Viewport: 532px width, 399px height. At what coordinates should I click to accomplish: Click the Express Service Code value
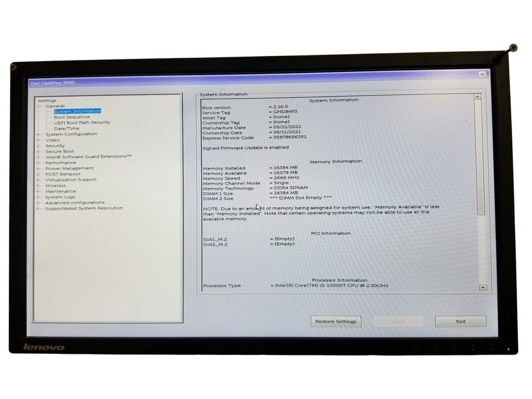coord(290,137)
